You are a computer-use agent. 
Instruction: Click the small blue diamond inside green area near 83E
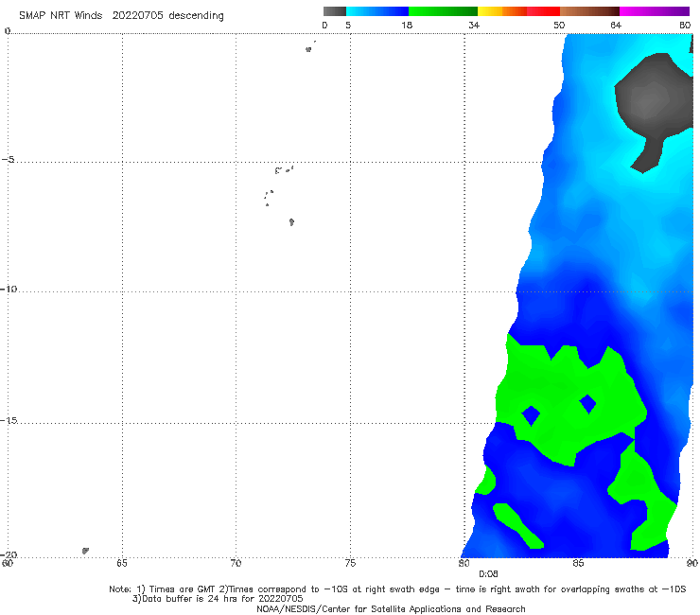pos(532,415)
